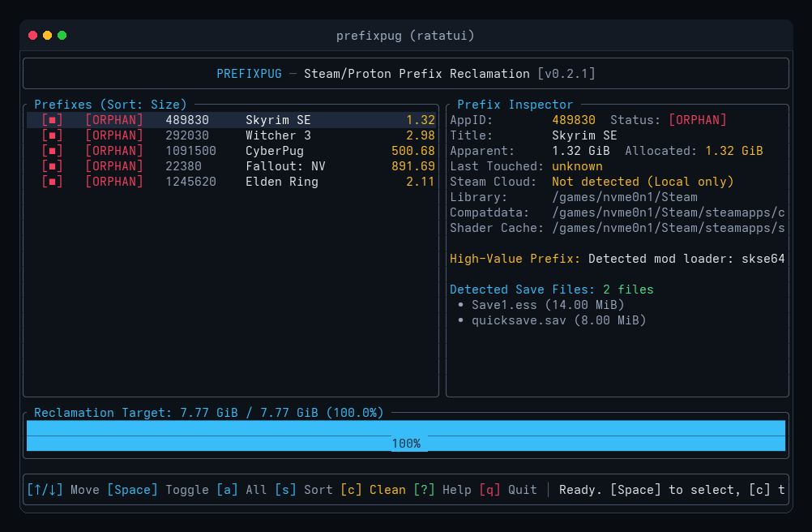Screen dimensions: 812x532
Task: Click the Save1.ess save file entry
Action: (547, 305)
